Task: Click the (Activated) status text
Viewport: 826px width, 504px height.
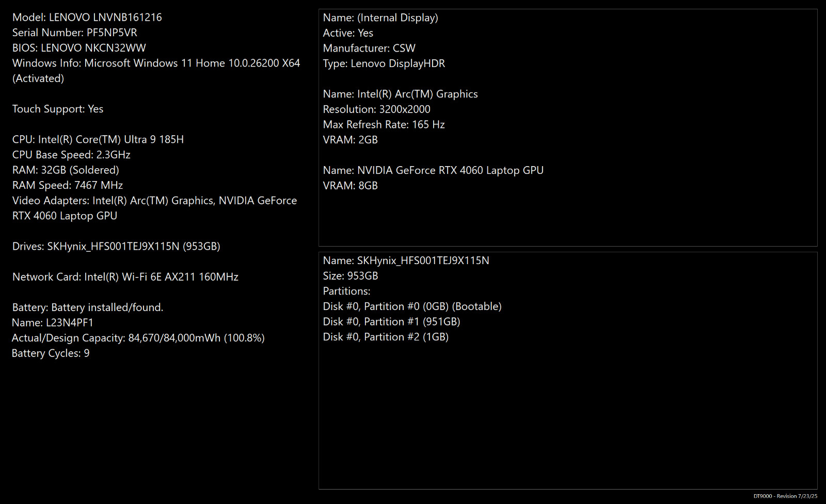Action: (38, 78)
